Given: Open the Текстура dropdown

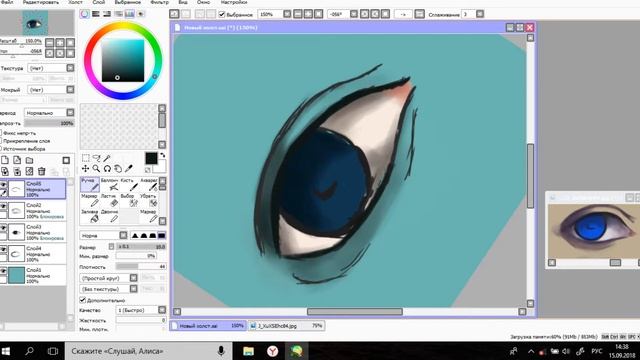Looking at the screenshot, I should pyautogui.click(x=51, y=68).
